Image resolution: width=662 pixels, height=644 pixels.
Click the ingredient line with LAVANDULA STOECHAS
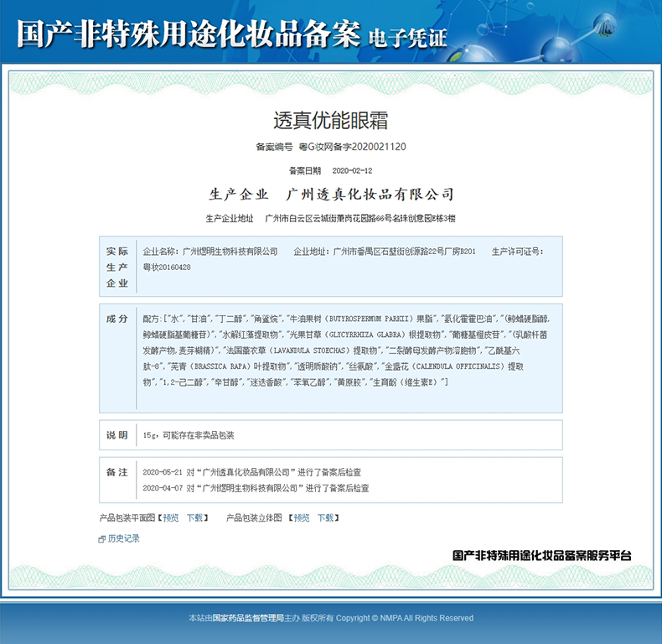pos(331,351)
